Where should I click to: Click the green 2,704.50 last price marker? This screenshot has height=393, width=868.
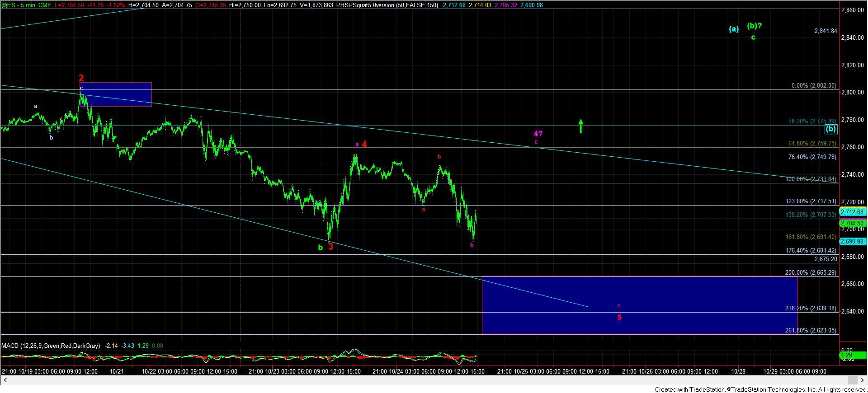click(852, 223)
